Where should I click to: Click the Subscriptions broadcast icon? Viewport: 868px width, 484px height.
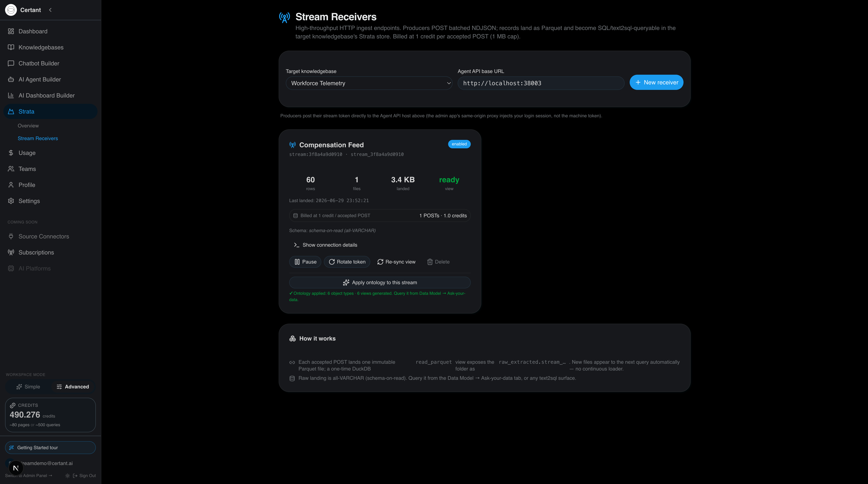[x=11, y=252]
